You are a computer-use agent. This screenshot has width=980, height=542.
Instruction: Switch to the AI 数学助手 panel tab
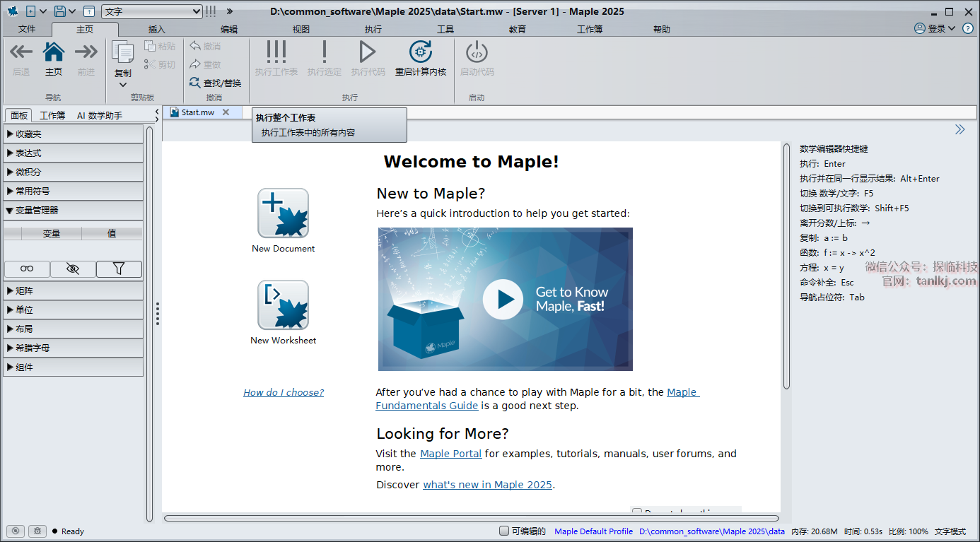tap(100, 115)
